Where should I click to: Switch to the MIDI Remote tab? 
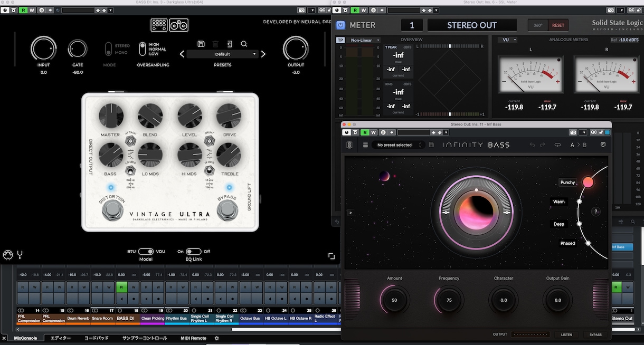[x=193, y=338]
